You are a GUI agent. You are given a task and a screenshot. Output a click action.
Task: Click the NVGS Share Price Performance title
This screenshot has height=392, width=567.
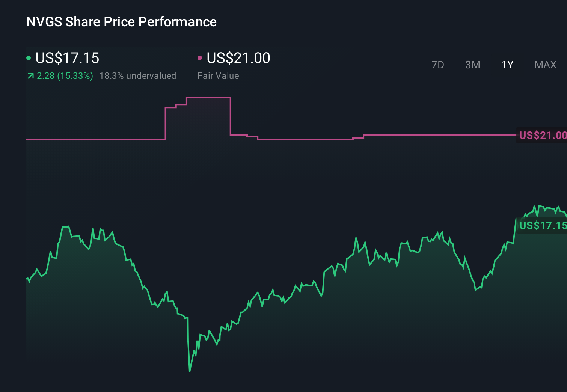pos(121,22)
